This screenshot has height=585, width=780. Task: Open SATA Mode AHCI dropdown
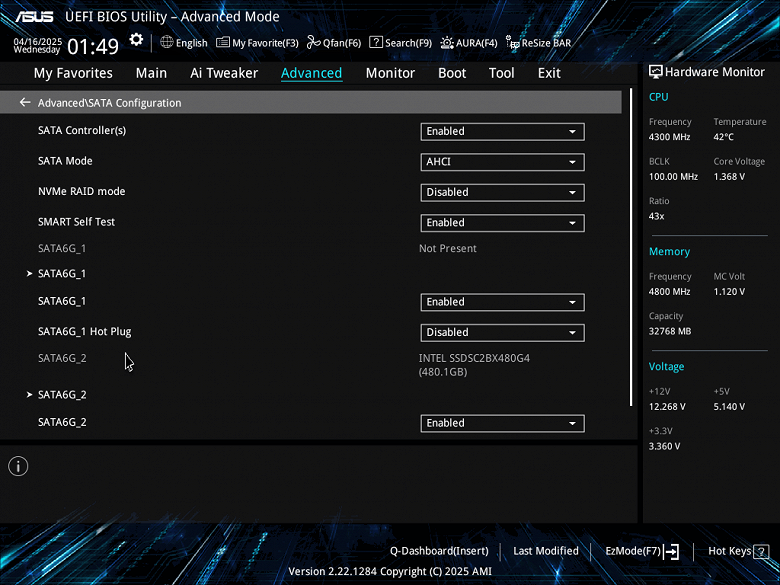click(502, 162)
